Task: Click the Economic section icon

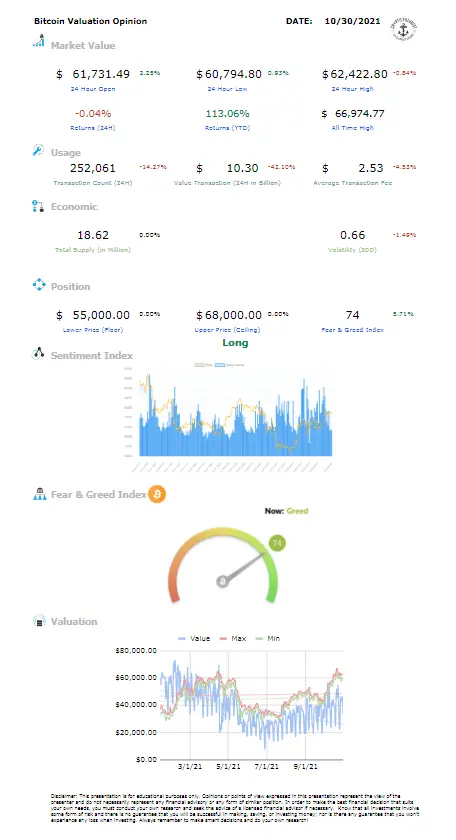Action: 38,206
